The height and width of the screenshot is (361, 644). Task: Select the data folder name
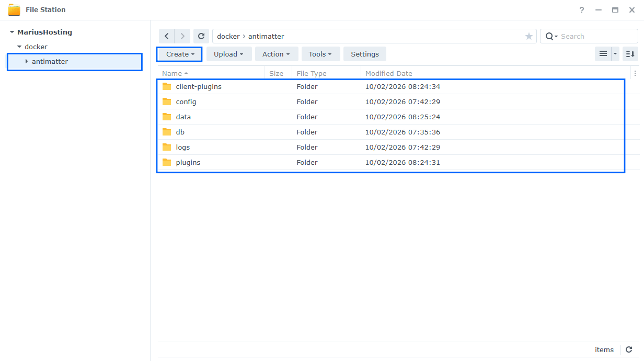coord(183,117)
